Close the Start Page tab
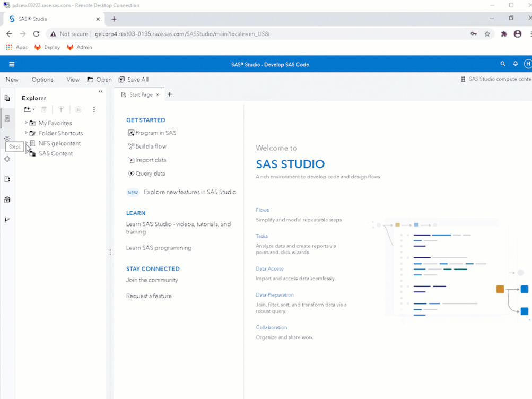 pyautogui.click(x=158, y=94)
